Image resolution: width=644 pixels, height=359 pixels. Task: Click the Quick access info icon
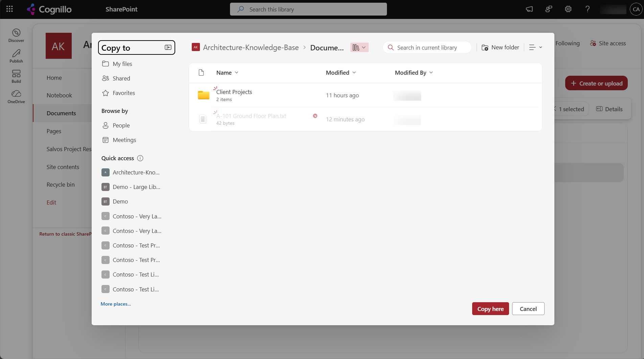click(x=140, y=158)
